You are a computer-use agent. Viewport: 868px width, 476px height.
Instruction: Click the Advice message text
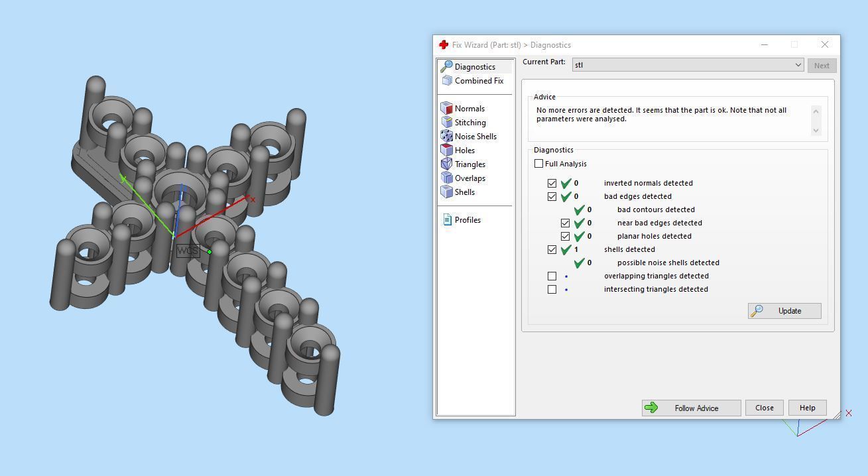point(661,115)
